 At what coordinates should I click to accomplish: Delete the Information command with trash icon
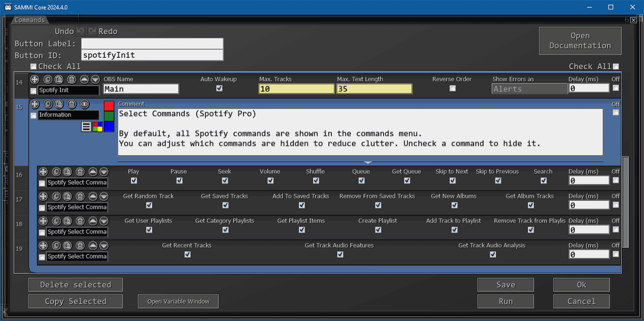pyautogui.click(x=72, y=104)
